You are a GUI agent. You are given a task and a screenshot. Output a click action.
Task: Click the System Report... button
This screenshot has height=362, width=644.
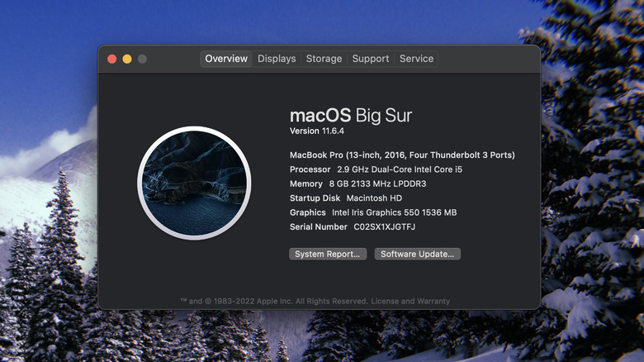pos(328,255)
